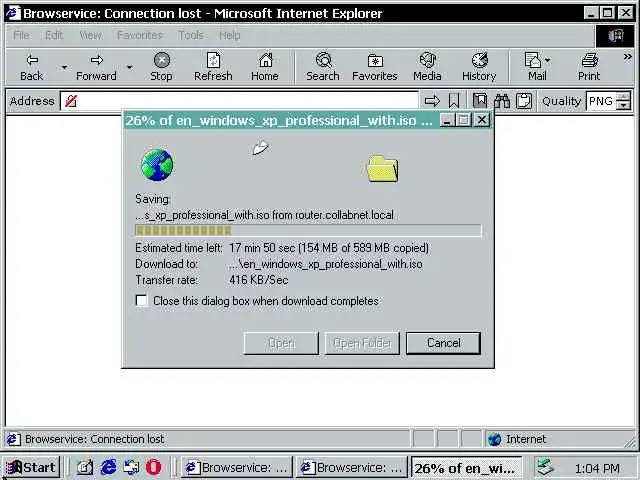Click the bookmark ribbon icon
The height and width of the screenshot is (480, 640).
(454, 101)
